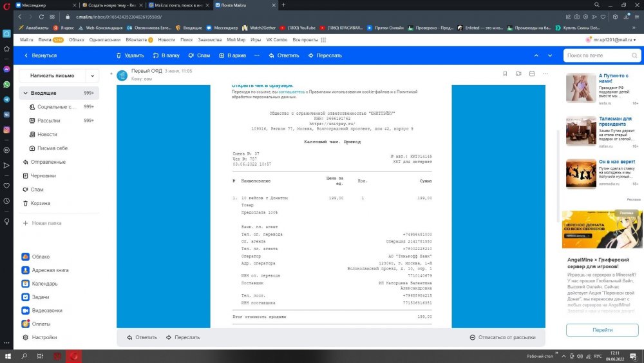
Task: Open Почта in the Mail.ru portal bar
Action: point(45,40)
